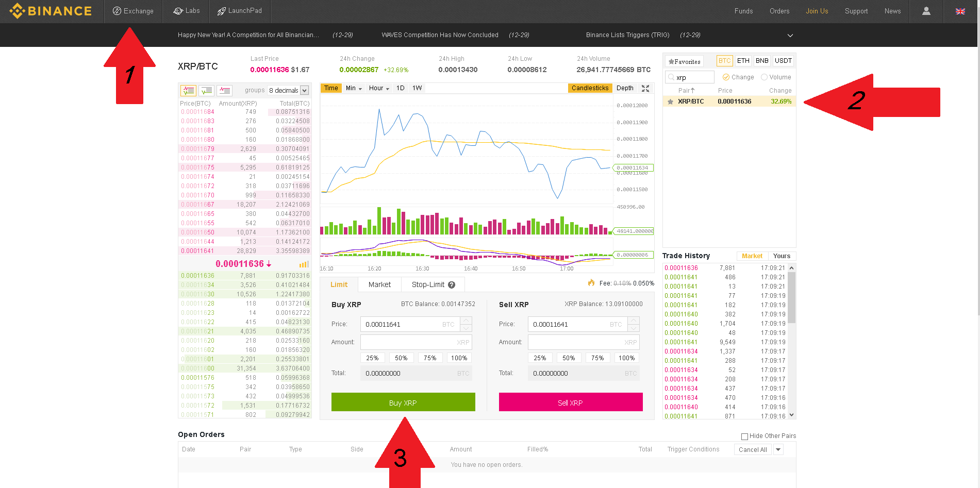The width and height of the screenshot is (980, 488).
Task: Open the Support page
Action: tap(856, 11)
